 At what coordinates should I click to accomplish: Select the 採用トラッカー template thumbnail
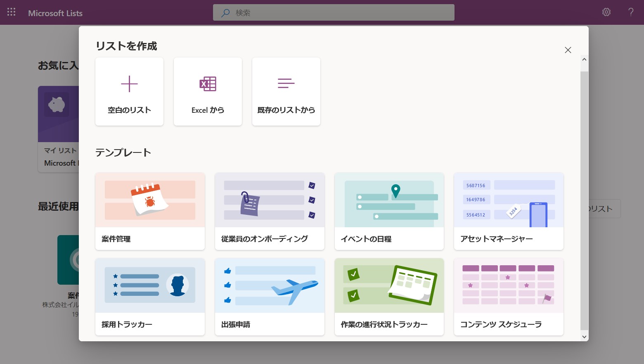click(150, 285)
